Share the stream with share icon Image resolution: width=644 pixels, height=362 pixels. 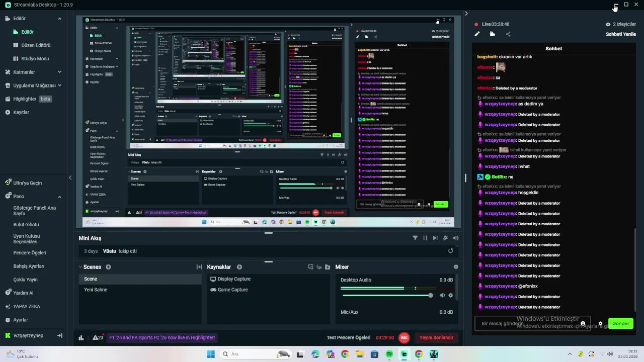tap(508, 34)
